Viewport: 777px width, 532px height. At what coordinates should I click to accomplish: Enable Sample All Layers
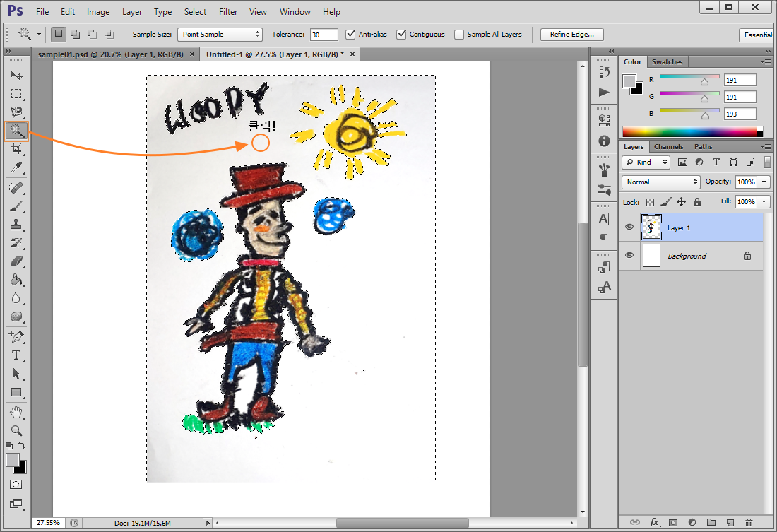[x=459, y=34]
